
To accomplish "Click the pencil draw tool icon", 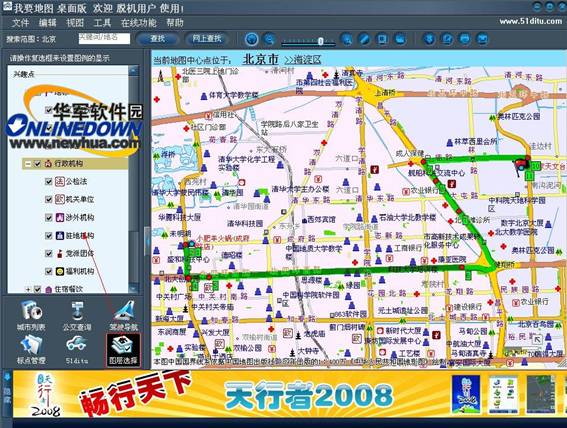I will pyautogui.click(x=364, y=39).
